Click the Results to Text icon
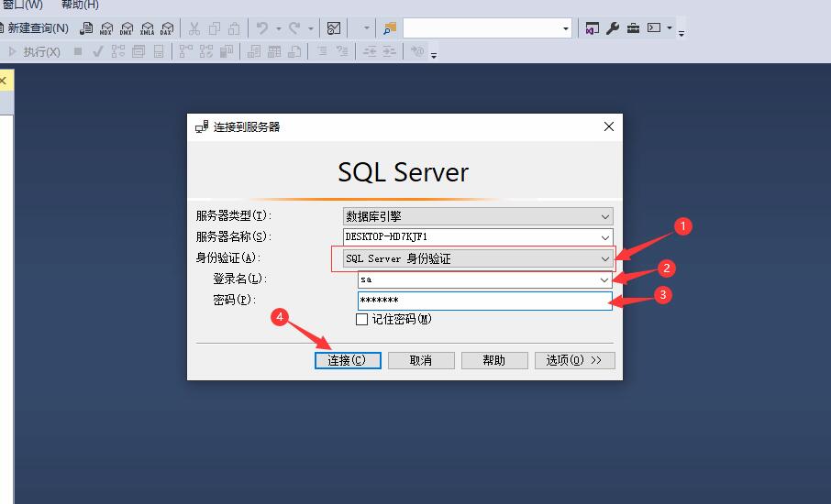Image resolution: width=831 pixels, height=504 pixels. coord(254,51)
